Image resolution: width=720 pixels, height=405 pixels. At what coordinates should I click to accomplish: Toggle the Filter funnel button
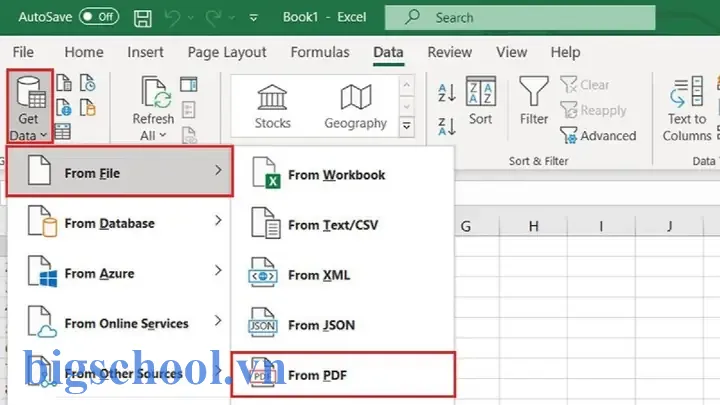click(x=534, y=101)
